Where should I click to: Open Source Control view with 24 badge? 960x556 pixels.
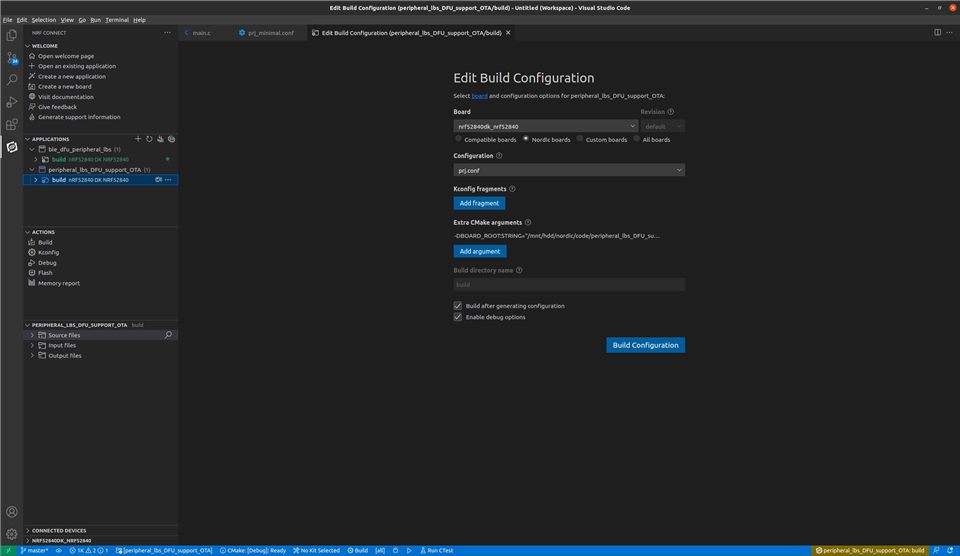click(12, 58)
